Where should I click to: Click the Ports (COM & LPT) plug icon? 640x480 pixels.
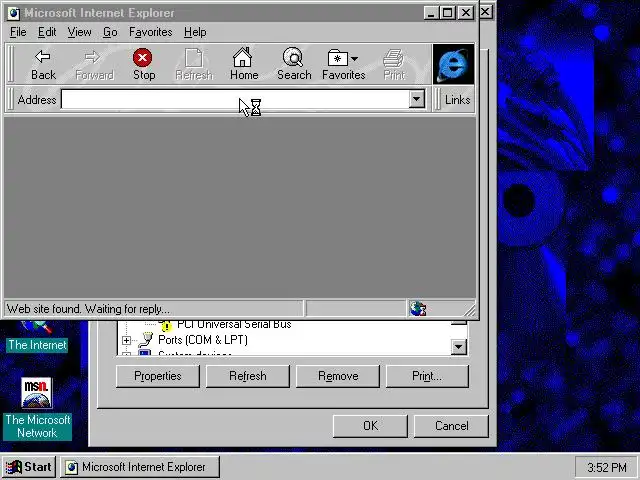pyautogui.click(x=146, y=340)
